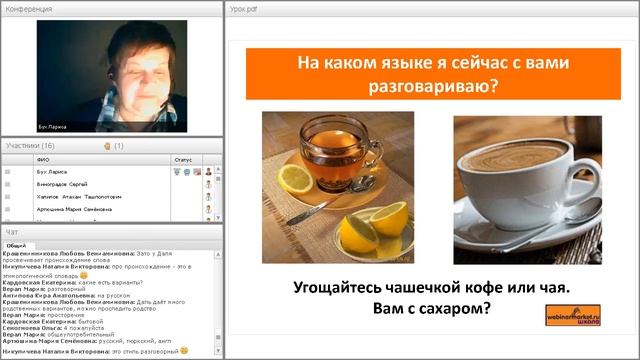Viewport: 640px width, 360px height.
Task: Select participant Халилов Атахан Ташполотович
Action: click(x=79, y=197)
